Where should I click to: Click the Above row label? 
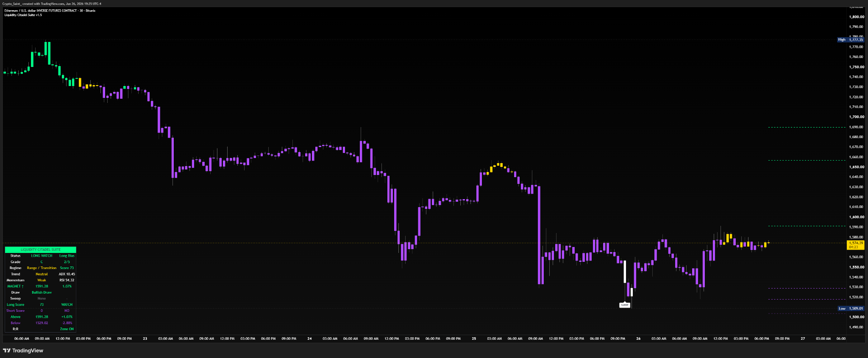click(16, 317)
